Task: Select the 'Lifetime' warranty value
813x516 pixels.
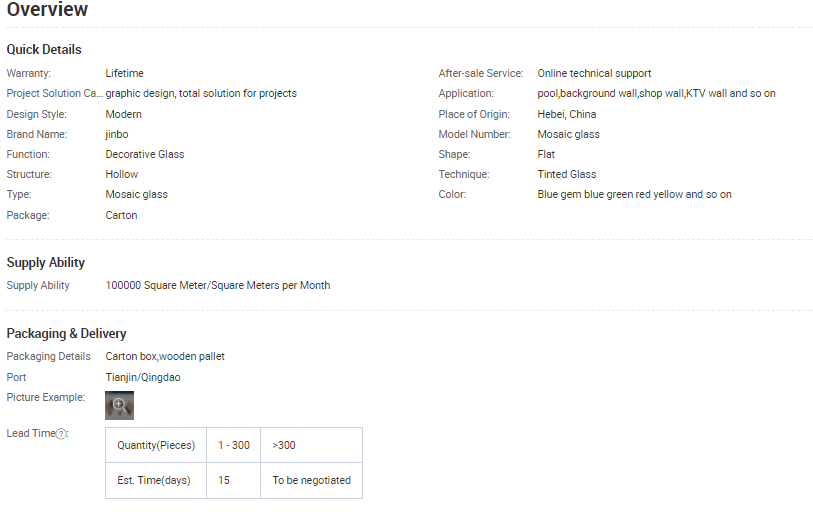Action: pyautogui.click(x=124, y=73)
